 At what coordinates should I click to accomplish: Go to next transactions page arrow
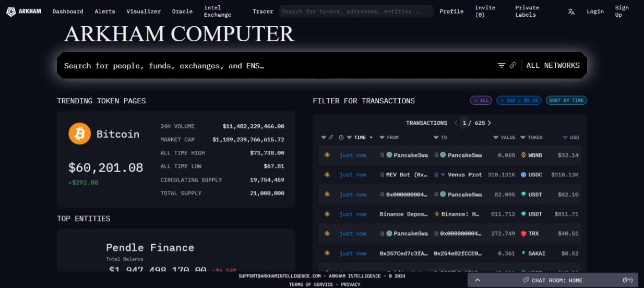pos(489,123)
